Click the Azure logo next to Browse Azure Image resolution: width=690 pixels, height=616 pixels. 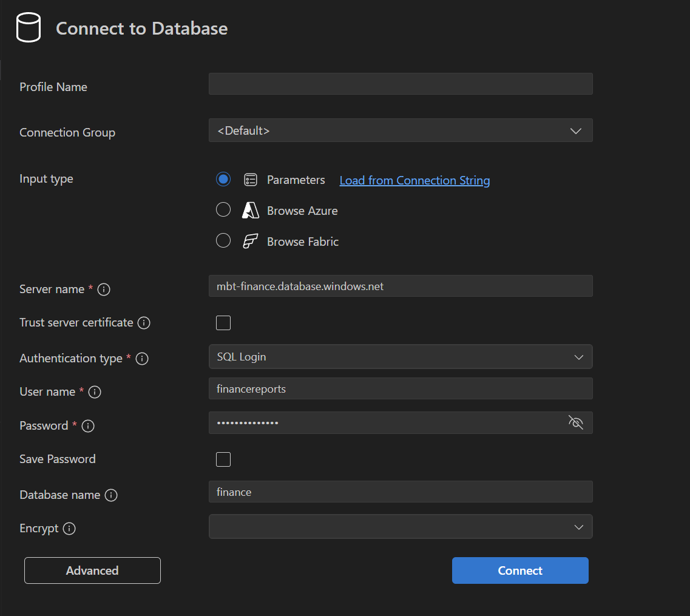click(251, 210)
